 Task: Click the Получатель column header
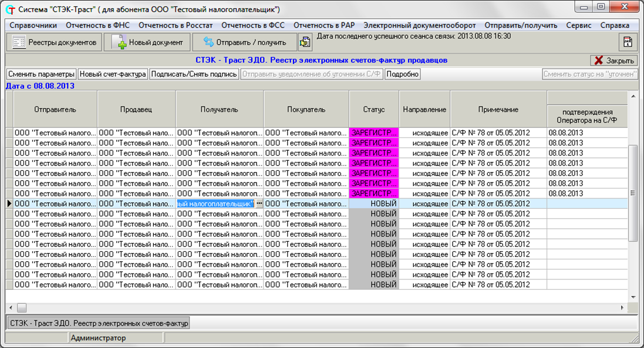(x=220, y=110)
